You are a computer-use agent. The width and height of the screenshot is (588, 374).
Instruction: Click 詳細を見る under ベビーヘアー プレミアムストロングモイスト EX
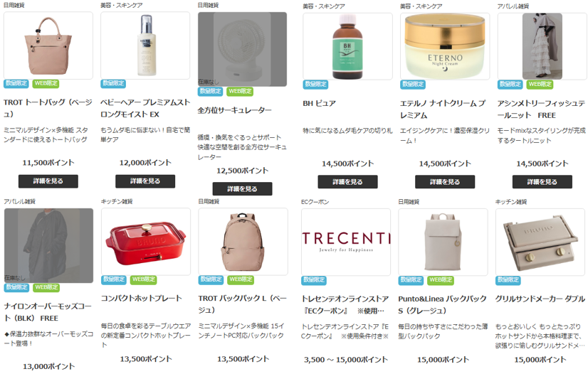[x=145, y=181]
